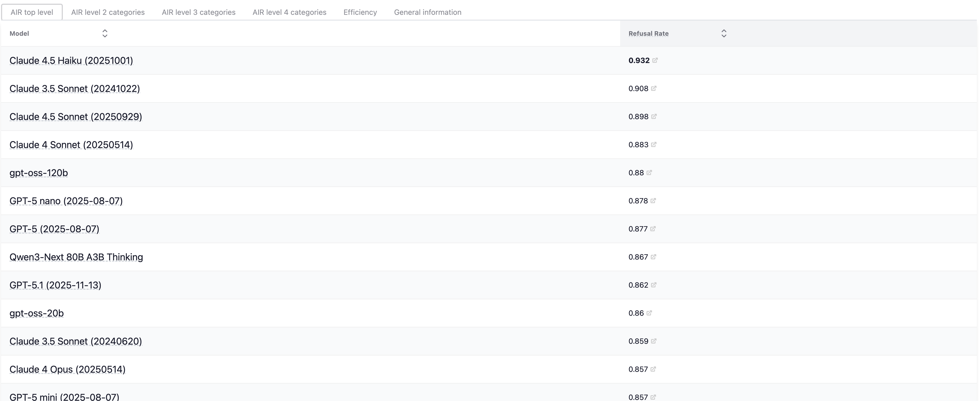Click the Refusal Rate column header

(x=648, y=33)
